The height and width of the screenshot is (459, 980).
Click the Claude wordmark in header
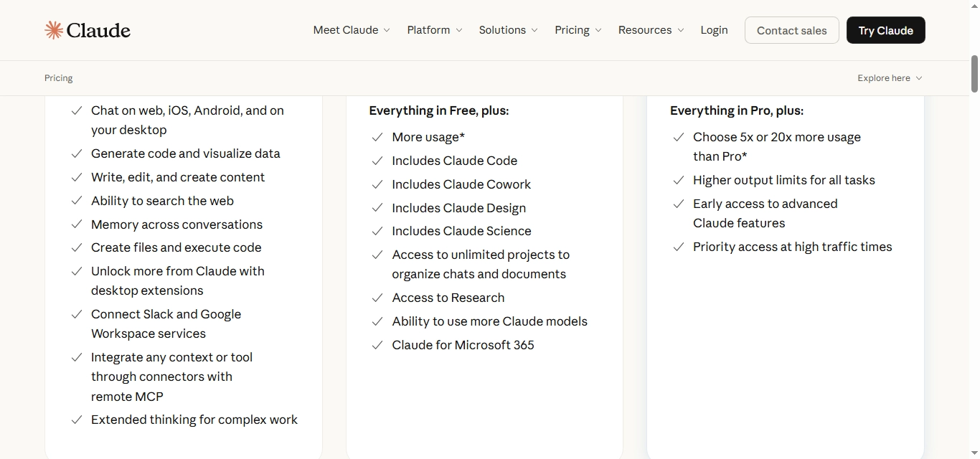[x=98, y=30]
